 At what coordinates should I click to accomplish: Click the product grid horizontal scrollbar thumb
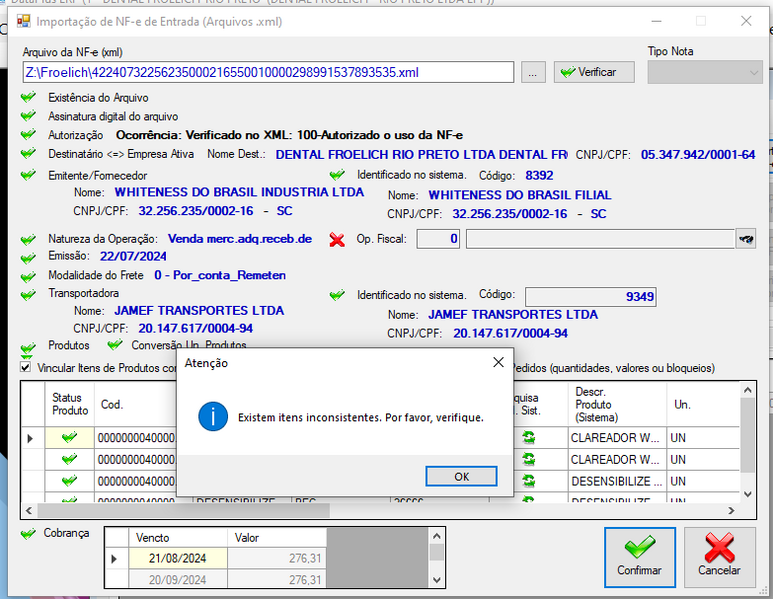pyautogui.click(x=183, y=511)
